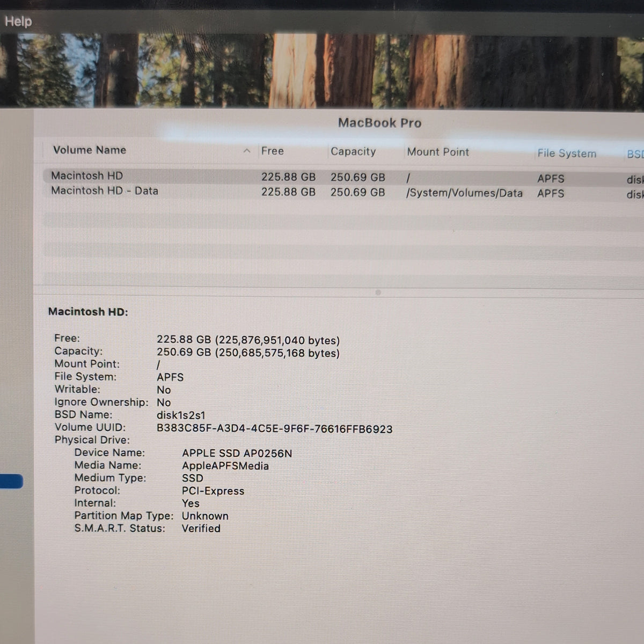Sort by Free column header
The height and width of the screenshot is (644, 644).
pos(273,151)
